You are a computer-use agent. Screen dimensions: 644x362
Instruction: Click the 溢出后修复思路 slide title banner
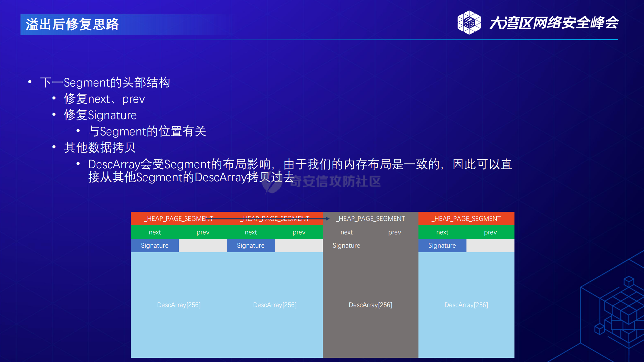click(72, 24)
